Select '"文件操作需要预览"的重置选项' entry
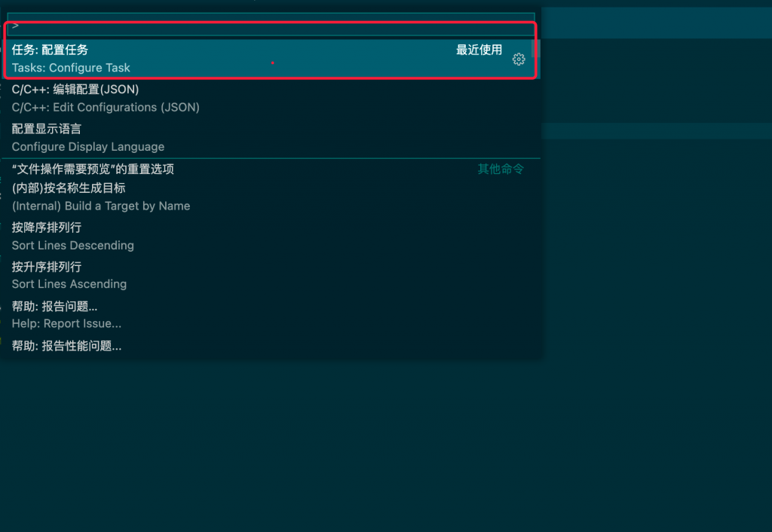 pos(93,170)
